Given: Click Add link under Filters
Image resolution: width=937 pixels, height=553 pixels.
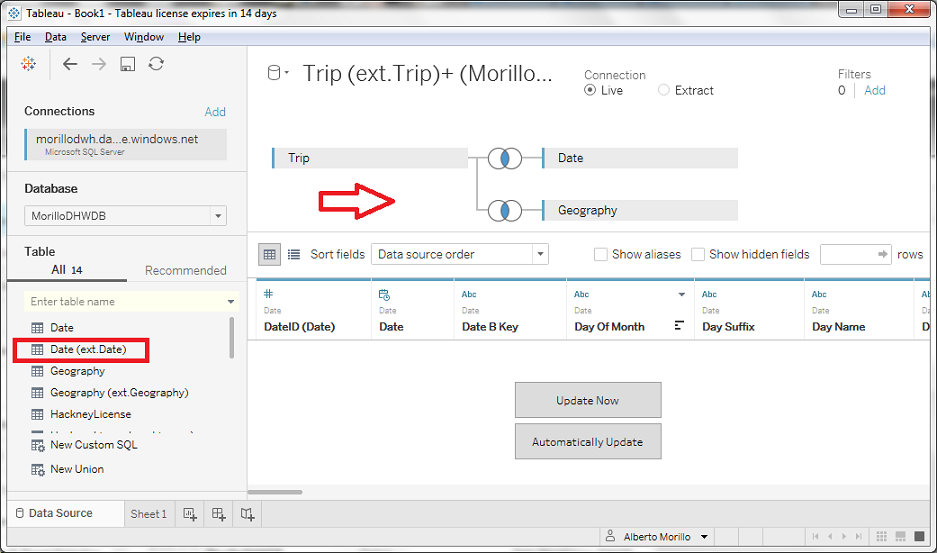Looking at the screenshot, I should click(875, 90).
